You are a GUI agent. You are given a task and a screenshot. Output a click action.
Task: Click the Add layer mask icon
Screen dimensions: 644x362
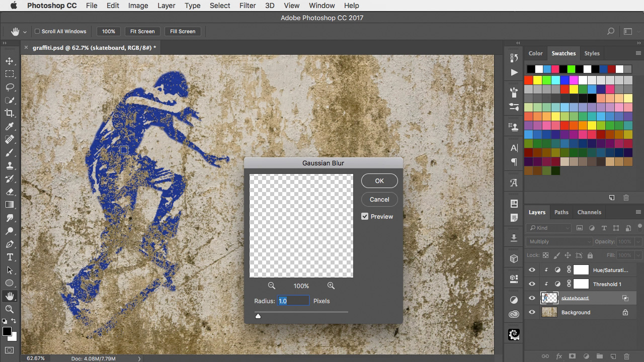tap(572, 356)
